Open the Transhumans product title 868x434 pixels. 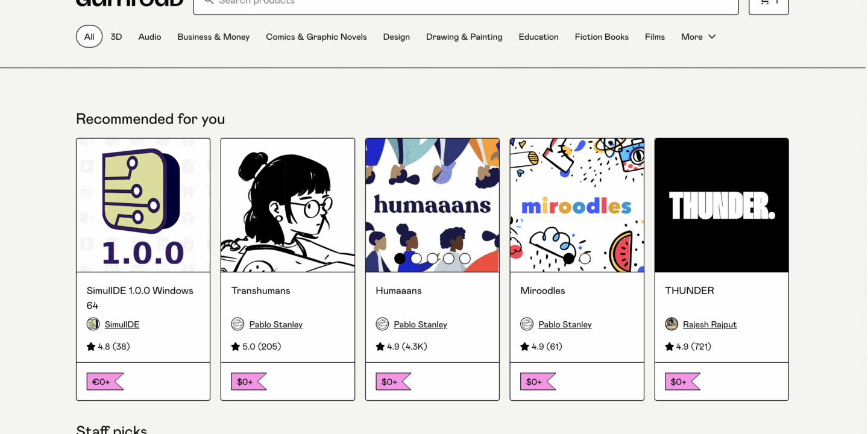click(x=260, y=291)
